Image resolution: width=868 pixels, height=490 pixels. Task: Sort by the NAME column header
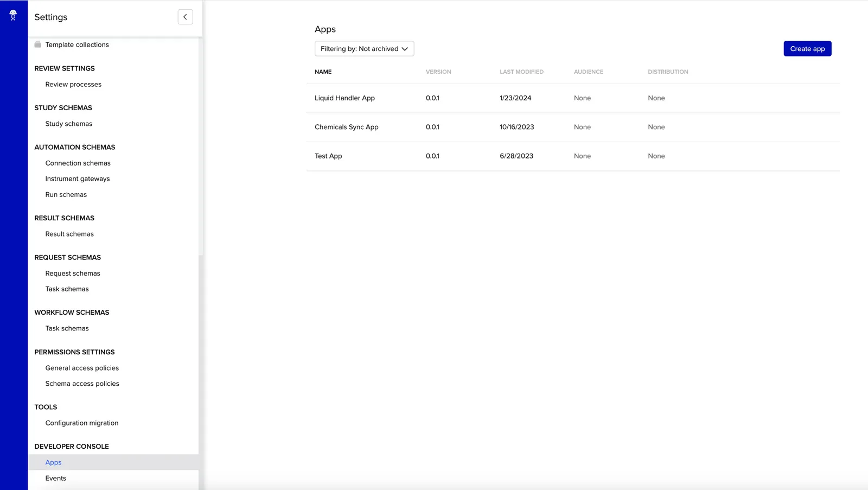coord(323,72)
